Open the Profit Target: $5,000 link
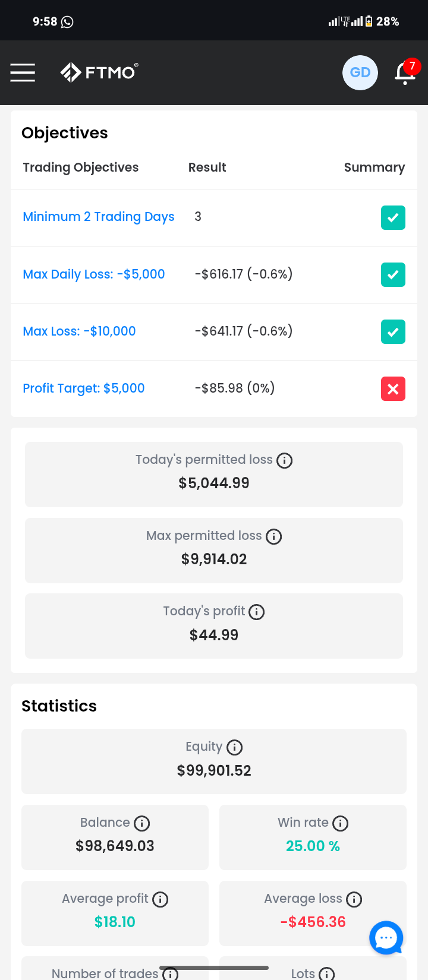This screenshot has height=980, width=428. pyautogui.click(x=84, y=388)
